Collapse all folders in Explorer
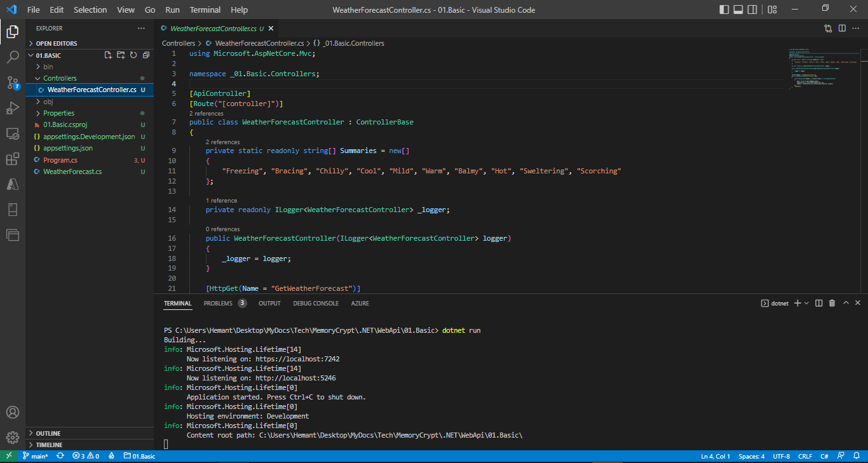Image resolution: width=868 pixels, height=463 pixels. pos(146,55)
